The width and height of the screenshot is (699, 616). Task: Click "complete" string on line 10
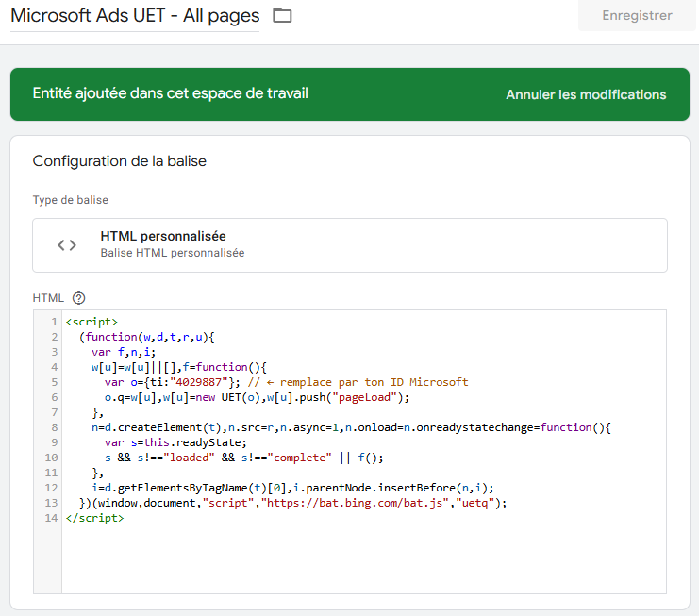click(x=300, y=458)
